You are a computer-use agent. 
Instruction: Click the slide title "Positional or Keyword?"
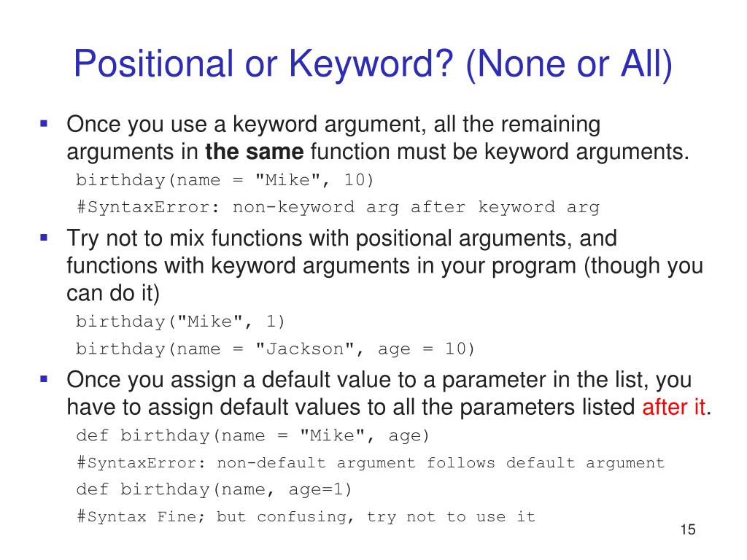(x=263, y=64)
